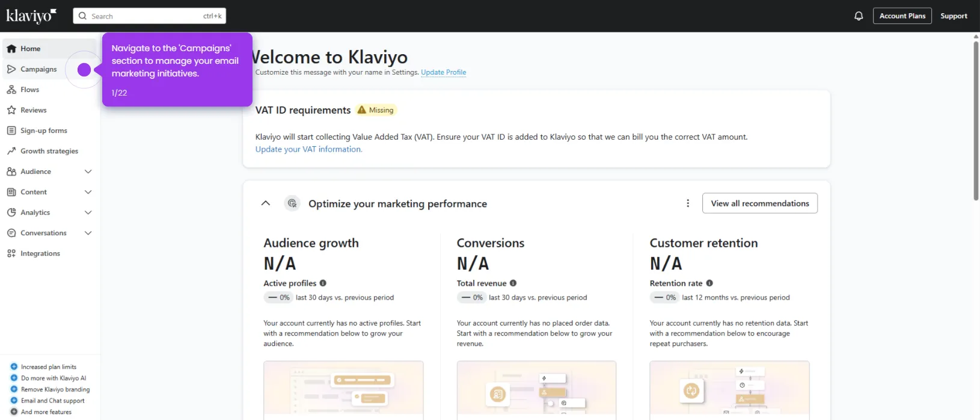The width and height of the screenshot is (980, 420).
Task: Click the VAT ID requirements heading
Action: tap(303, 110)
